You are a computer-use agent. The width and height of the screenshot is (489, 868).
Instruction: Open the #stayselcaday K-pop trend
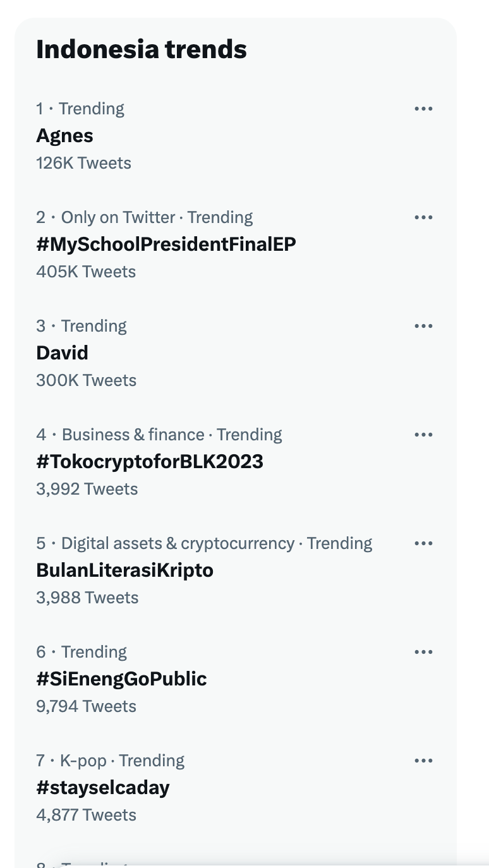click(x=103, y=788)
